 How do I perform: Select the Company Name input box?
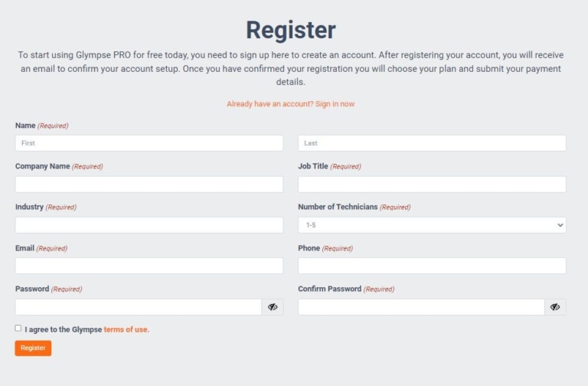pyautogui.click(x=149, y=185)
